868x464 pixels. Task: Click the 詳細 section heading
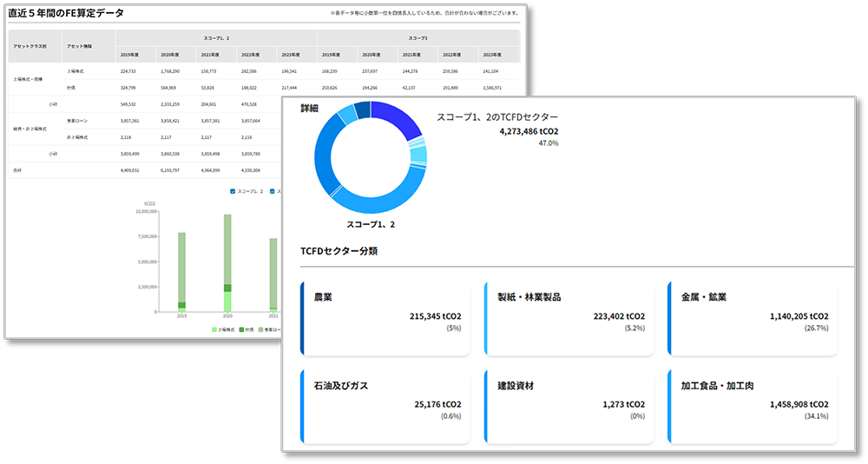(x=310, y=108)
